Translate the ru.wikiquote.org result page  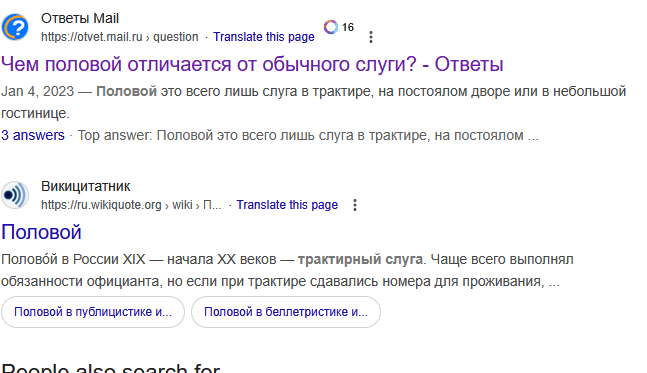[x=287, y=205]
